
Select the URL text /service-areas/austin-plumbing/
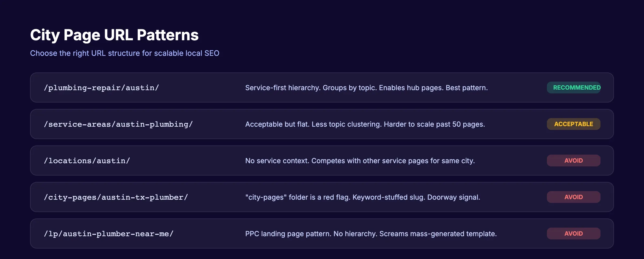pos(118,124)
